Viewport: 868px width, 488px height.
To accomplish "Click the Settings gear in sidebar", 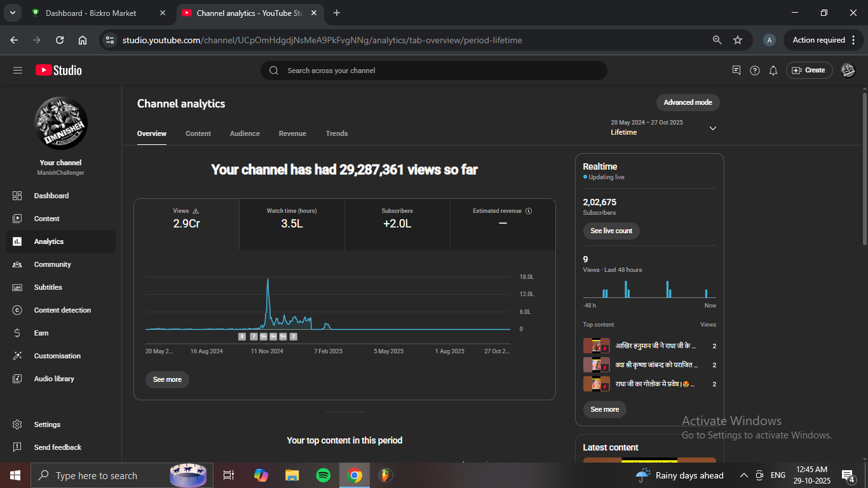I will point(18,424).
